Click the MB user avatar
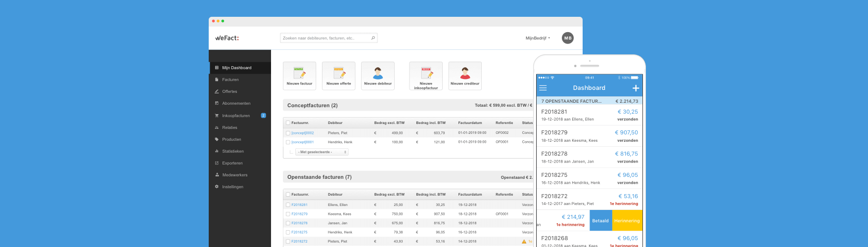This screenshot has height=247, width=868. [x=568, y=38]
